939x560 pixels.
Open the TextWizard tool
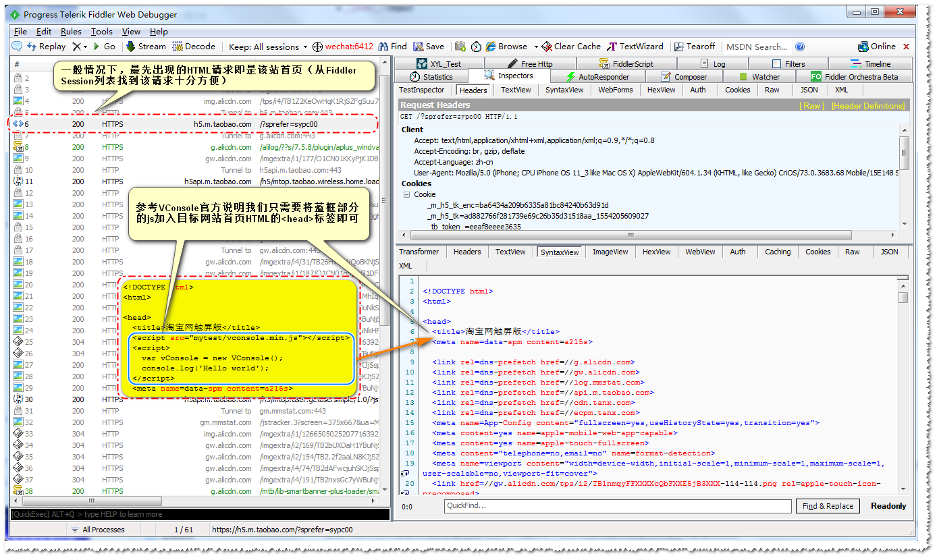pyautogui.click(x=634, y=47)
